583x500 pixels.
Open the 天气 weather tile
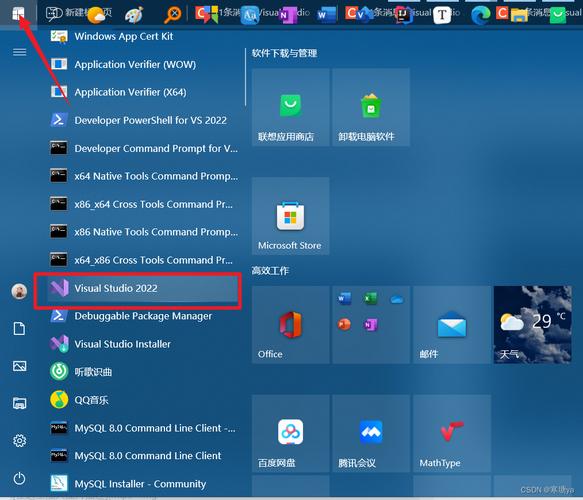click(532, 325)
